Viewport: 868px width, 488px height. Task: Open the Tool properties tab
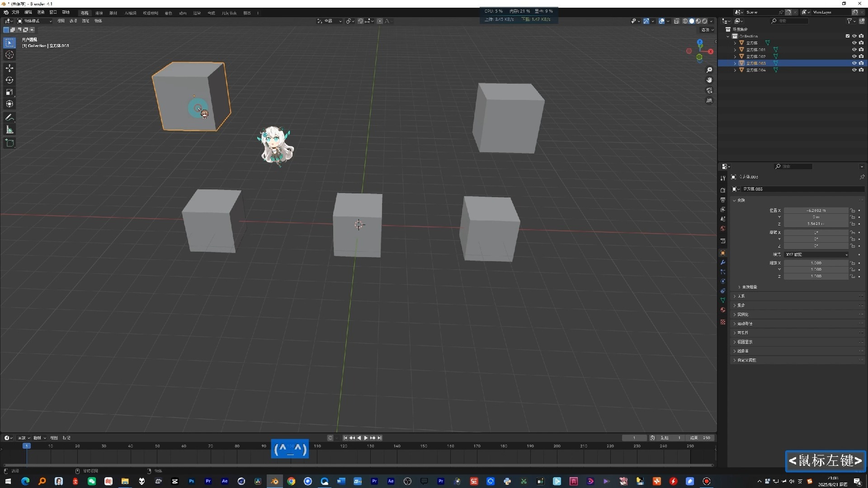[x=723, y=178]
